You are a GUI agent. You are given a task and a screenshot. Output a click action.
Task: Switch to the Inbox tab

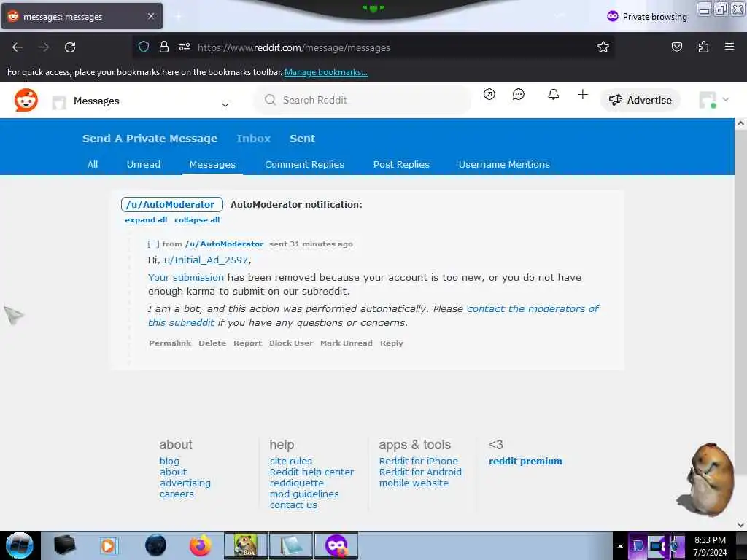pos(253,139)
